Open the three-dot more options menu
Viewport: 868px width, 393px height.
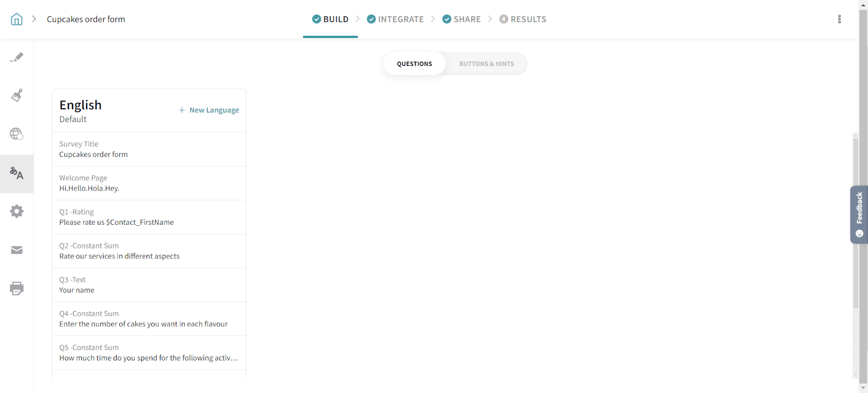point(839,20)
